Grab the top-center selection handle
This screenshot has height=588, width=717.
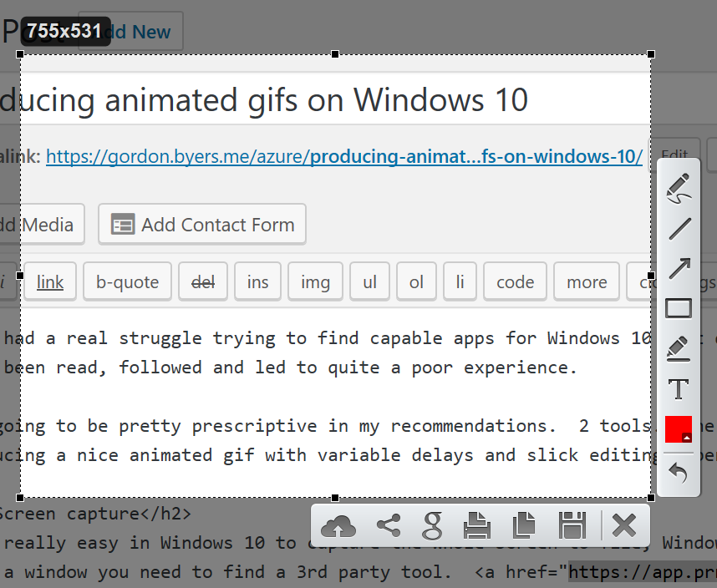[x=335, y=54]
